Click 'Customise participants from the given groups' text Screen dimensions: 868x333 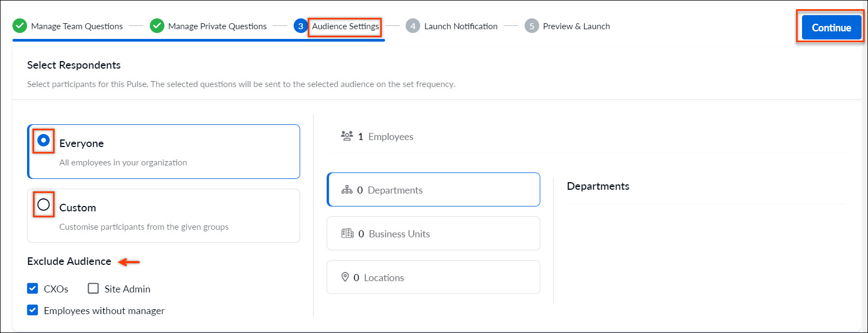click(x=144, y=227)
